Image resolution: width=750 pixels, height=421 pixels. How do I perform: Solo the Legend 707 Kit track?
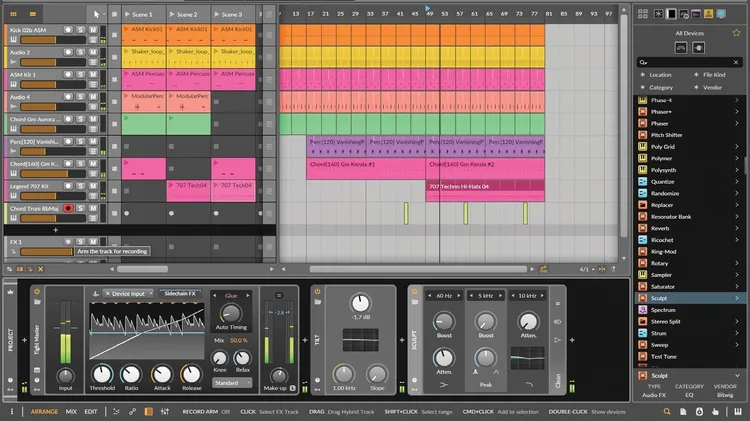click(80, 186)
